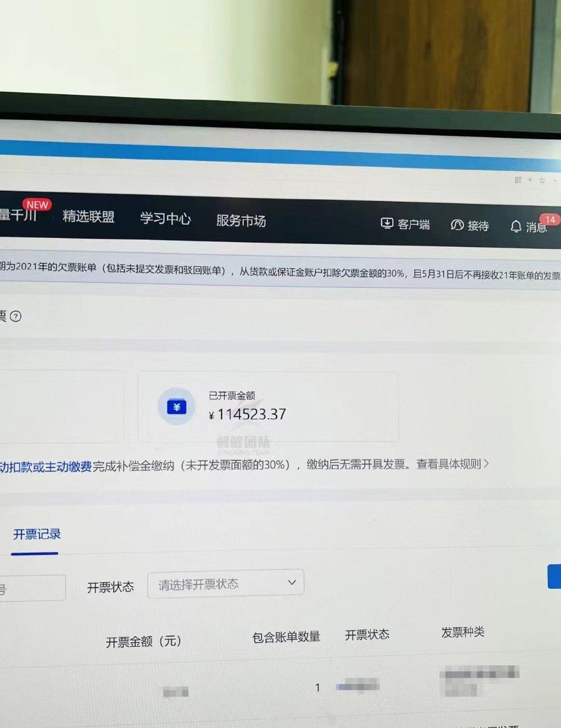Open the 消息 notification bell
The height and width of the screenshot is (728, 561).
coord(516,226)
